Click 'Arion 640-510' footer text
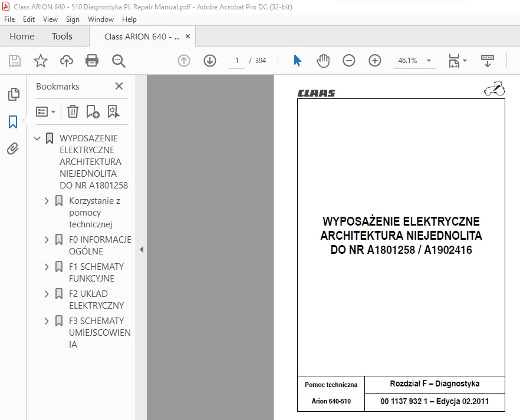The height and width of the screenshot is (420, 520). 331,401
